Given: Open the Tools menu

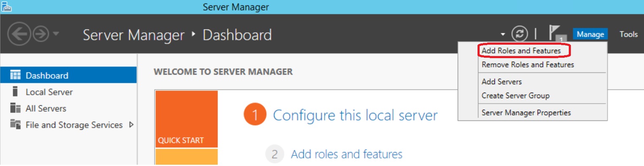Looking at the screenshot, I should (628, 34).
